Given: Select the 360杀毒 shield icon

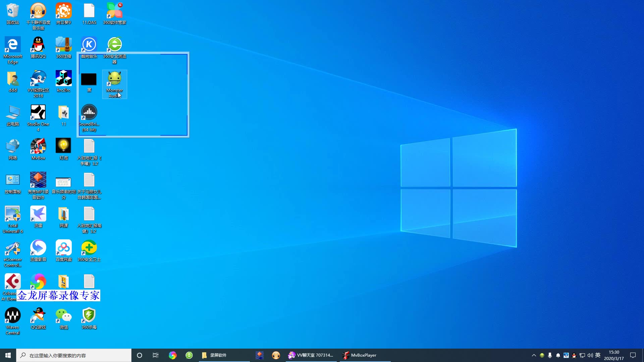Looking at the screenshot, I should [x=89, y=318].
